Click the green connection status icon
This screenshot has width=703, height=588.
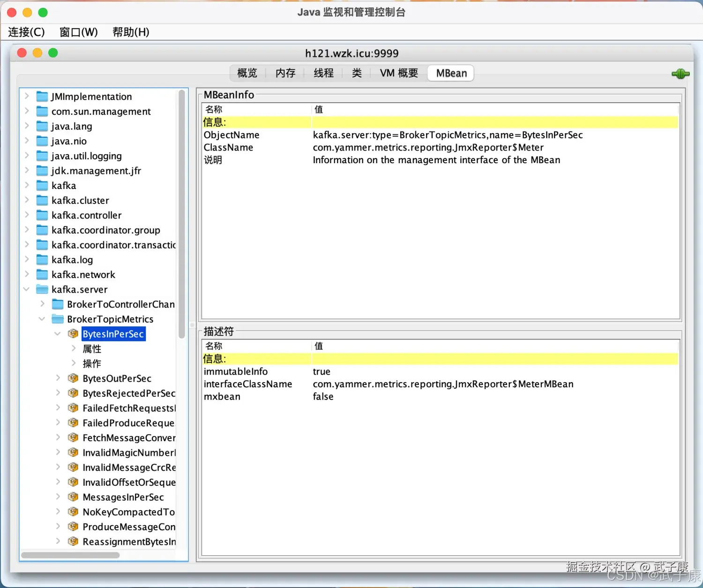pos(680,74)
